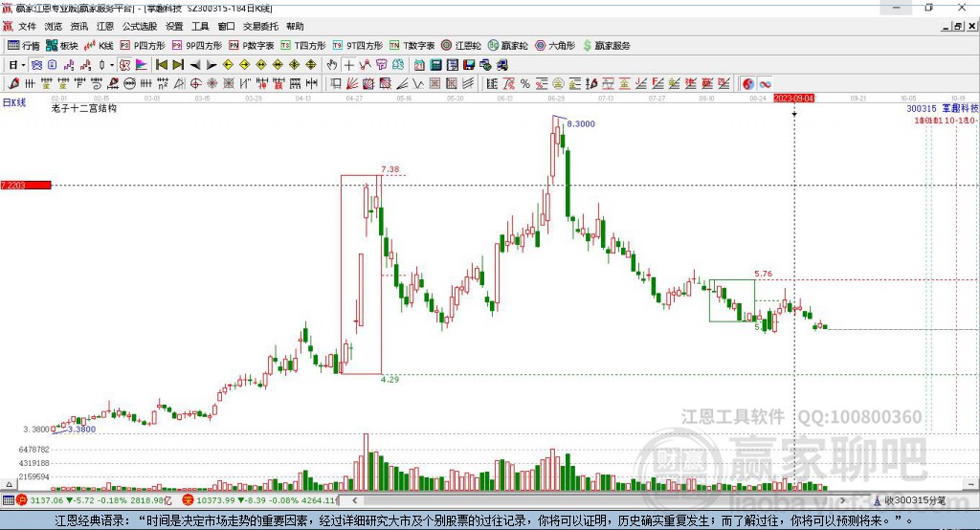The height and width of the screenshot is (530, 980).
Task: Click the floppy disk save icon
Action: [469, 65]
